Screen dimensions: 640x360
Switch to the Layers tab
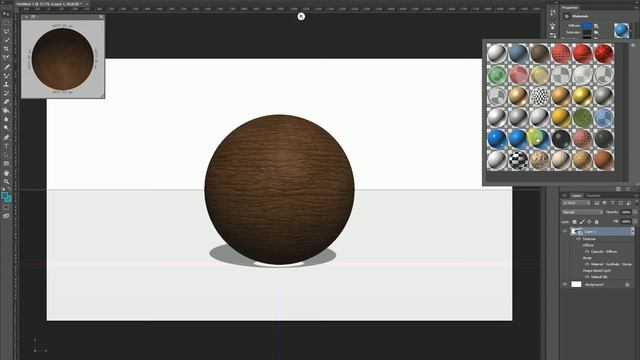(576, 196)
